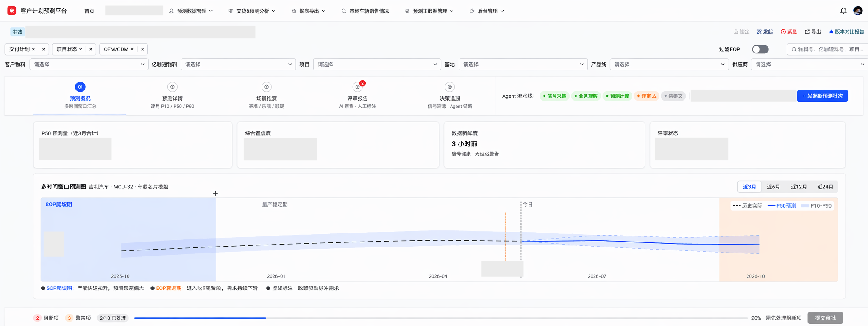This screenshot has height=326, width=868.
Task: Expand the 项目状态 filter chip dropdown
Action: 81,49
